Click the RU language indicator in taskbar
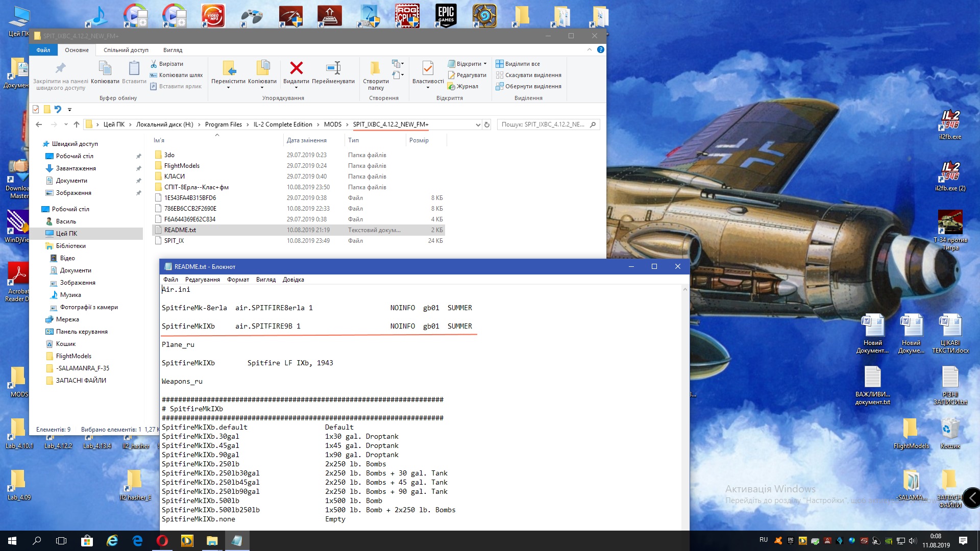The image size is (980, 551). (x=764, y=540)
